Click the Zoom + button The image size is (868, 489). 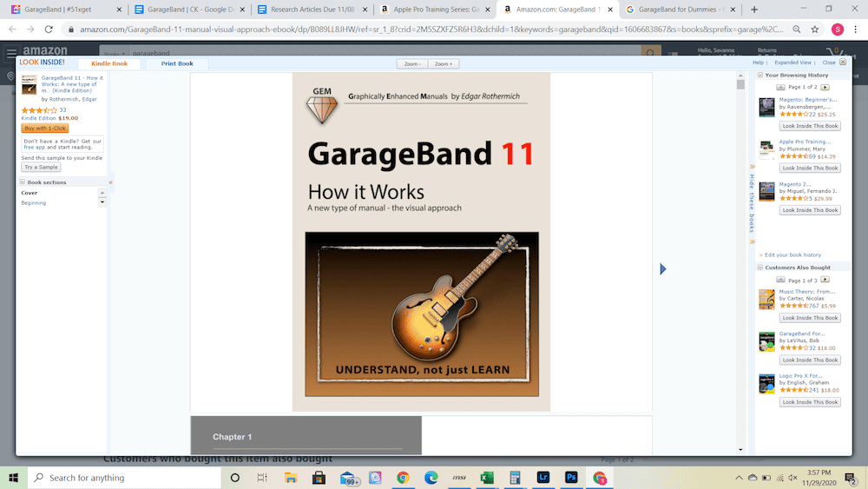click(x=444, y=63)
